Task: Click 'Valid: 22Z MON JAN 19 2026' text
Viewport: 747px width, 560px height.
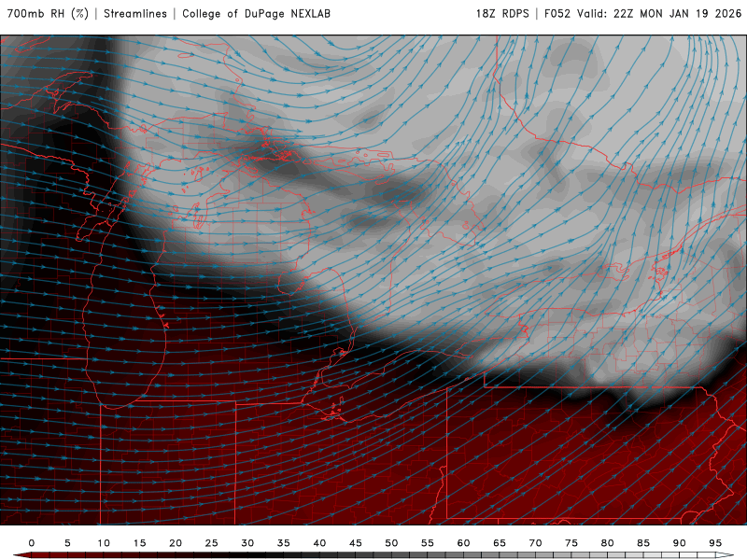Action: 659,13
